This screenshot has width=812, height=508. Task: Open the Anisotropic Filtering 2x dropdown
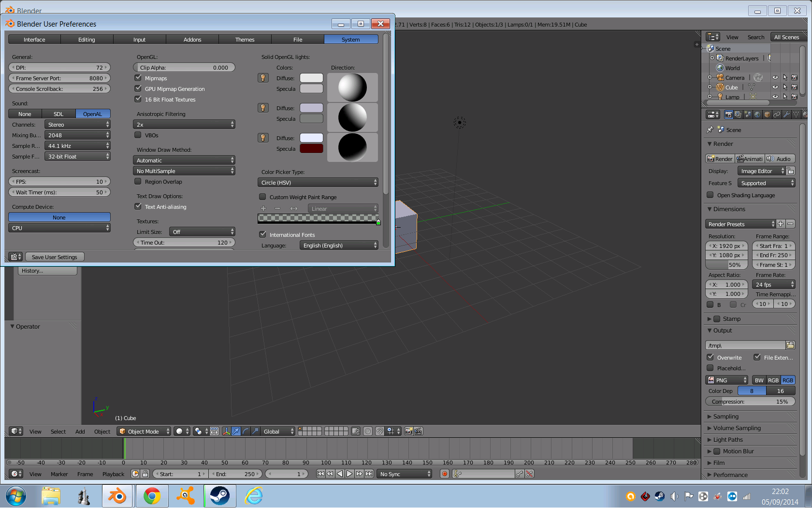[184, 124]
